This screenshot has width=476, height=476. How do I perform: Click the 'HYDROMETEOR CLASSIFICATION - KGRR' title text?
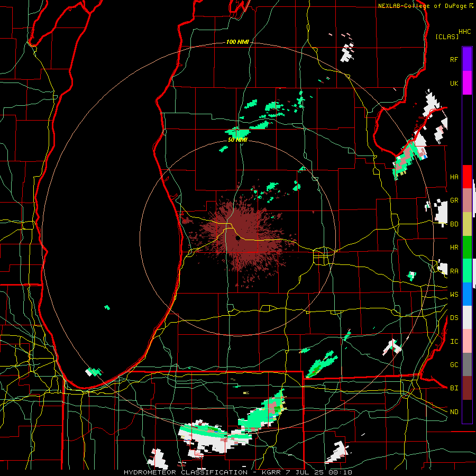pos(204,472)
